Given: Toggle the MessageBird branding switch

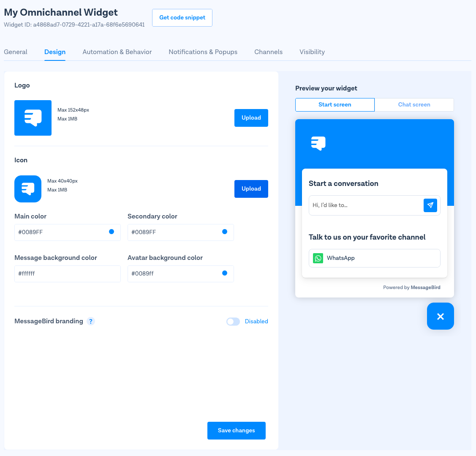Looking at the screenshot, I should 233,322.
